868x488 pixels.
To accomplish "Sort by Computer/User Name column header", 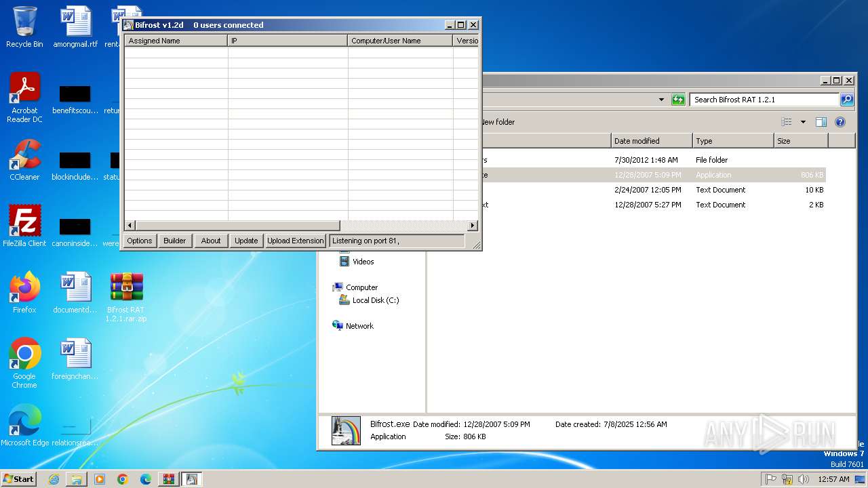I will click(x=400, y=41).
